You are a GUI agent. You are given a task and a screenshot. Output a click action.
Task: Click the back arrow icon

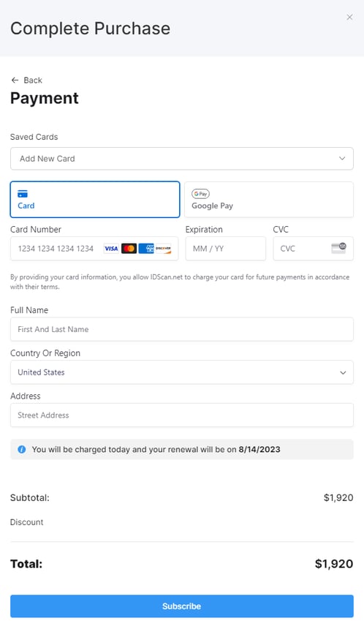[15, 80]
